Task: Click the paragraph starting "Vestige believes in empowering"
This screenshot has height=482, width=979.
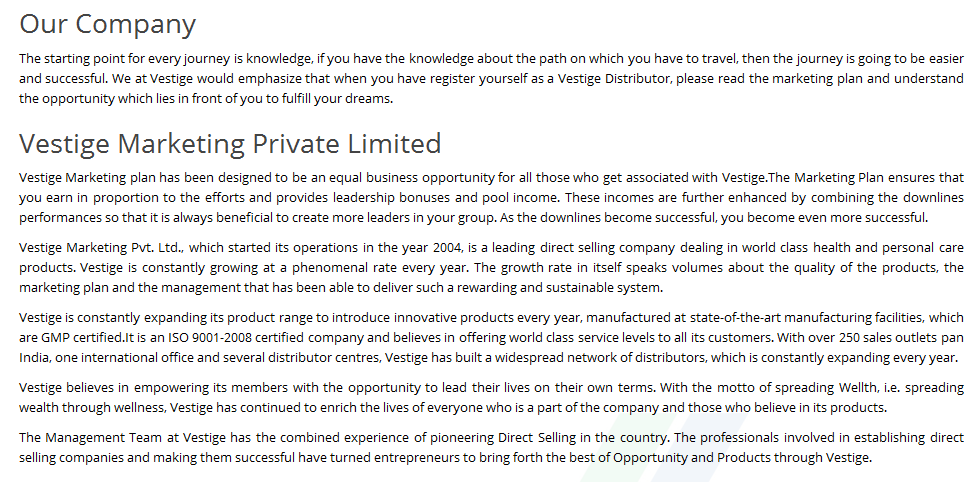Action: point(491,397)
